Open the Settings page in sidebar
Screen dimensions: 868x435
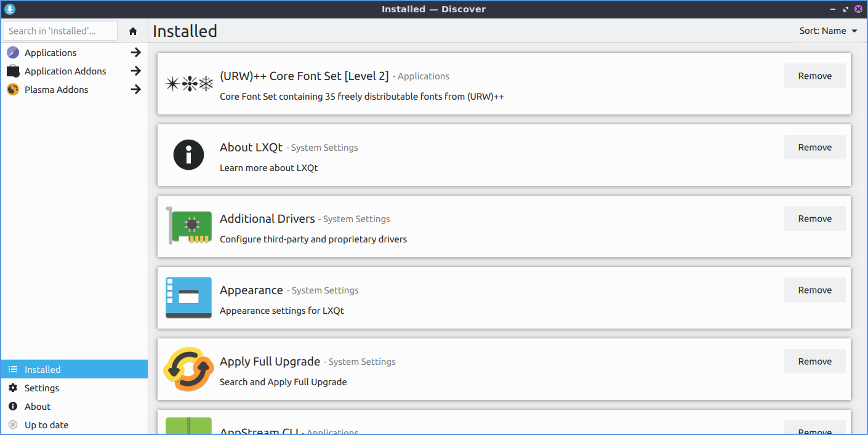click(42, 388)
